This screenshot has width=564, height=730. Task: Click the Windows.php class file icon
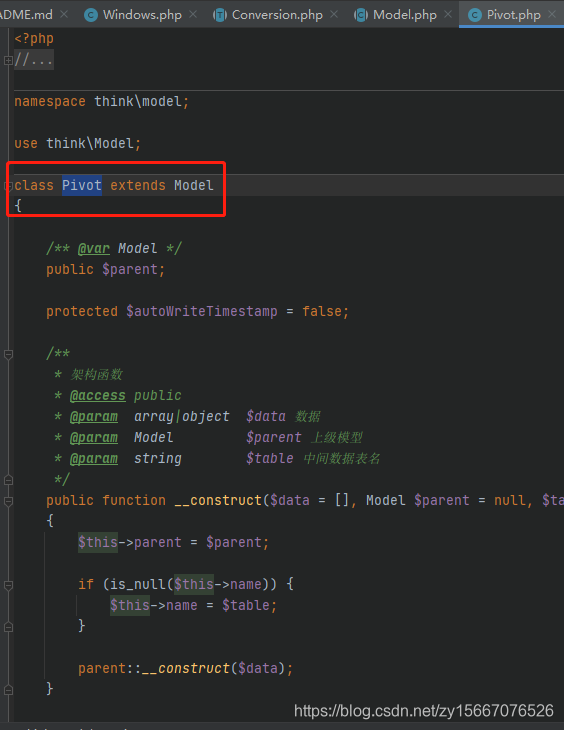(91, 15)
